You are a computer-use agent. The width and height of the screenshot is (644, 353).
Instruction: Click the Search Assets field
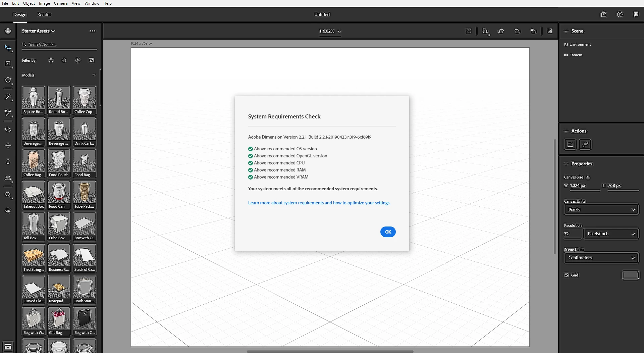coord(59,44)
